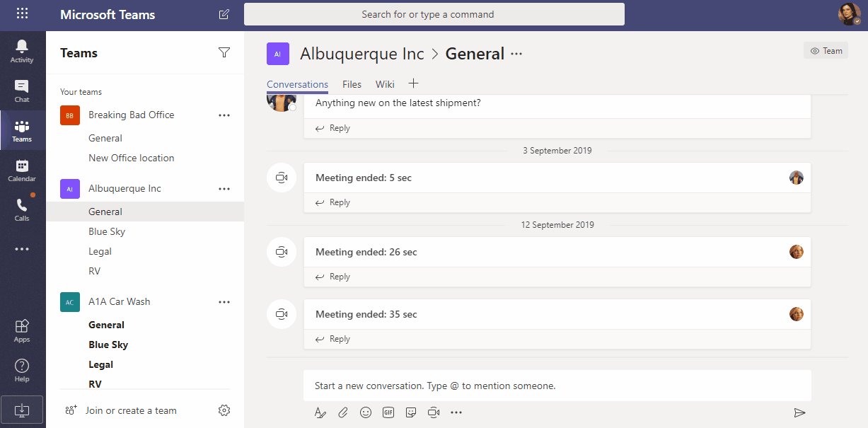Click the new conversation compose box
This screenshot has height=428, width=868.
pos(557,386)
